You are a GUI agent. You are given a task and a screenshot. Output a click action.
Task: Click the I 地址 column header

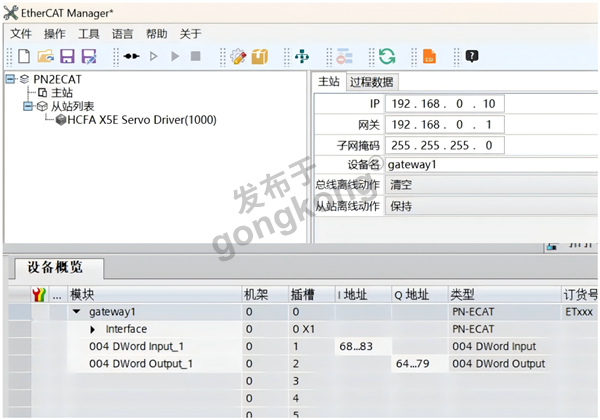pos(363,295)
